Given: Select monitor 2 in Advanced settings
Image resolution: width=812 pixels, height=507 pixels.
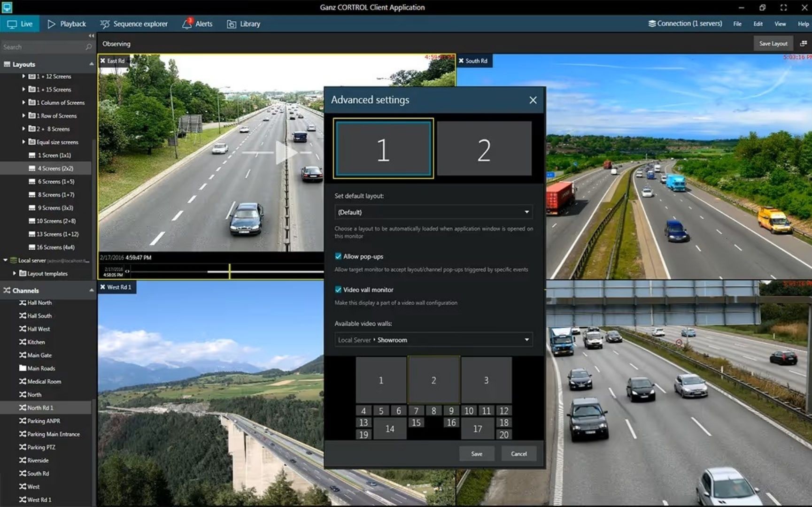Looking at the screenshot, I should (x=484, y=149).
